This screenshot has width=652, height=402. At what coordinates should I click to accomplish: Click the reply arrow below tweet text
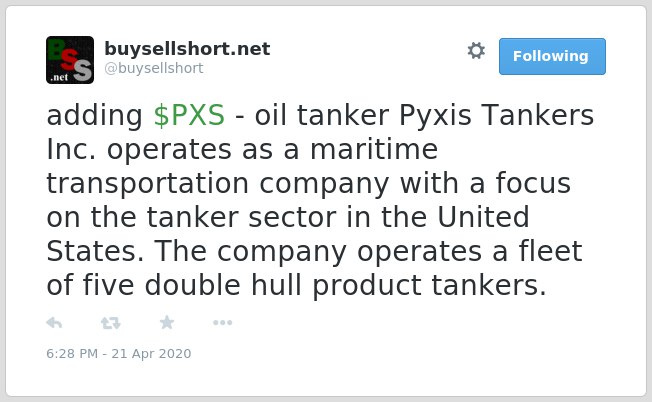pyautogui.click(x=54, y=323)
